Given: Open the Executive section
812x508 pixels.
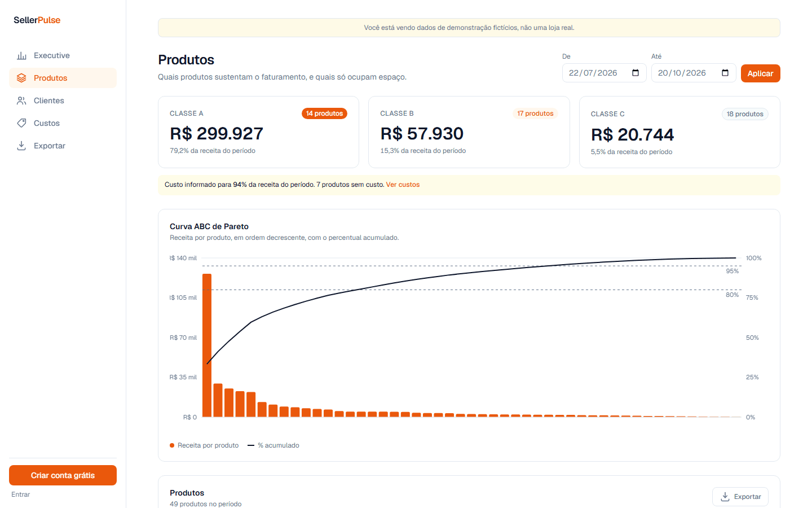Looking at the screenshot, I should 63,55.
